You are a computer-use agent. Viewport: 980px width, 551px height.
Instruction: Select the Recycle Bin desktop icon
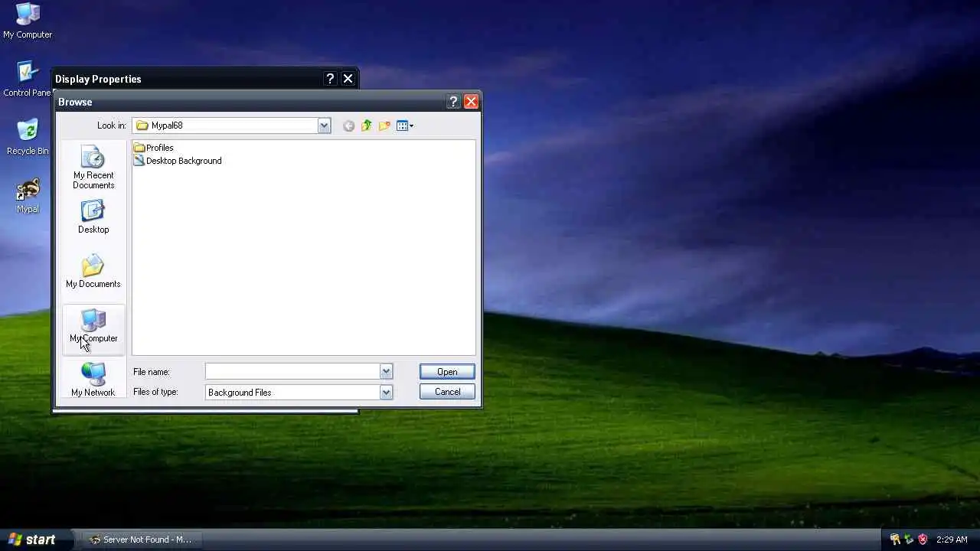(28, 137)
